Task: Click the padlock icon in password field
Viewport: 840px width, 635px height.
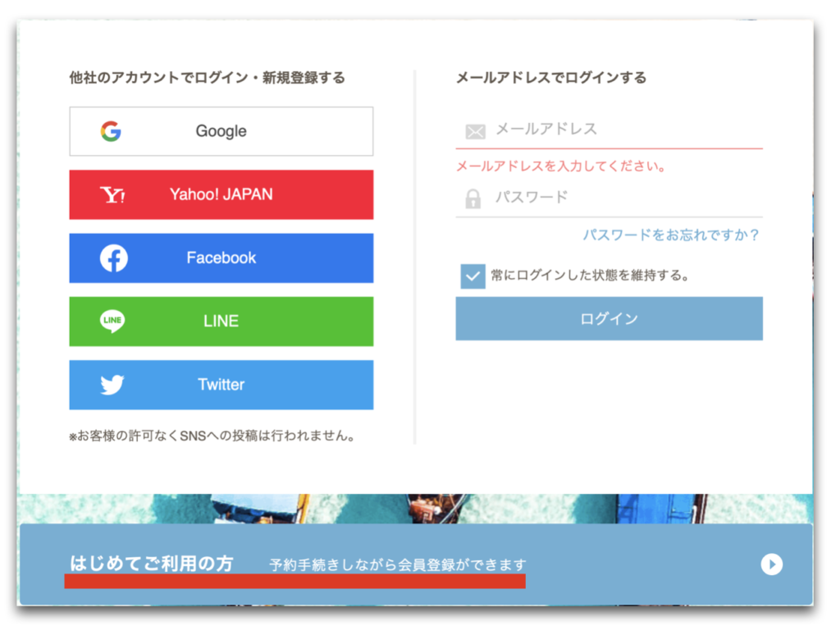Action: pyautogui.click(x=473, y=199)
